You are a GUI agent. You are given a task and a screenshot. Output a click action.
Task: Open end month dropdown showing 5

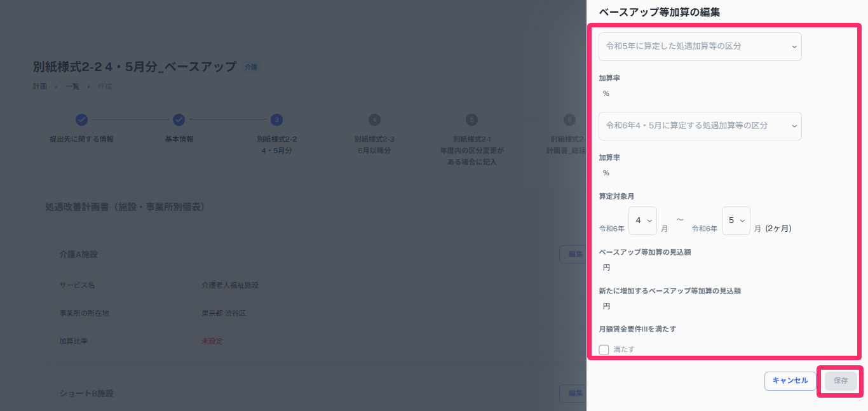click(736, 220)
